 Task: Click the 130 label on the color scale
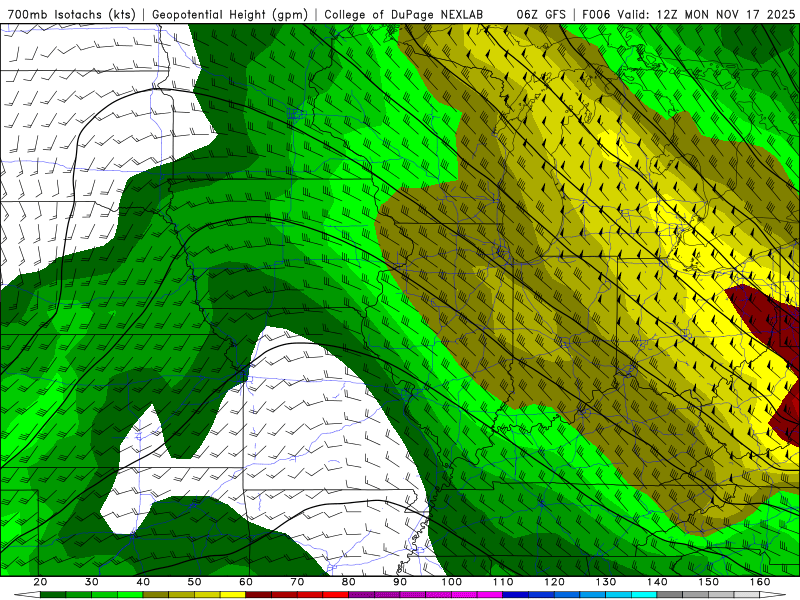click(606, 582)
